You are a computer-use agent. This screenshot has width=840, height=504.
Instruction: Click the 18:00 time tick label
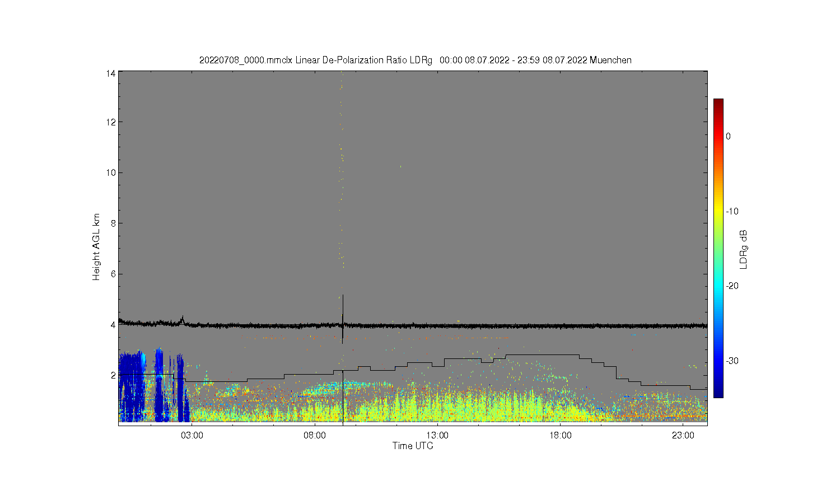(560, 435)
